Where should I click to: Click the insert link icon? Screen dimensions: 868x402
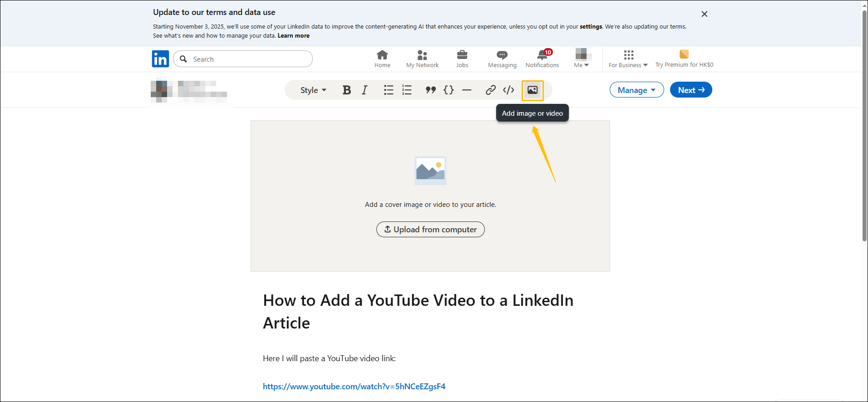coord(490,90)
